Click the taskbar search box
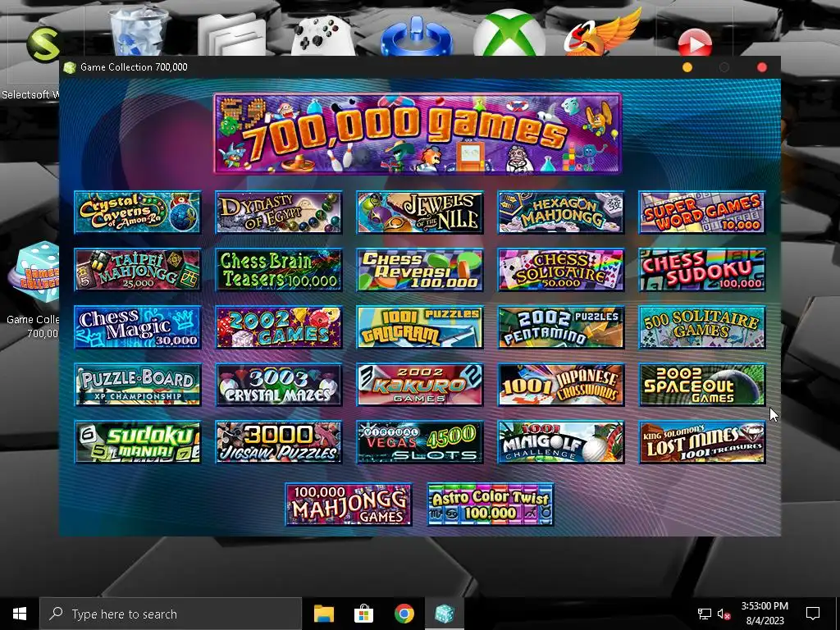The width and height of the screenshot is (840, 630). point(171,614)
